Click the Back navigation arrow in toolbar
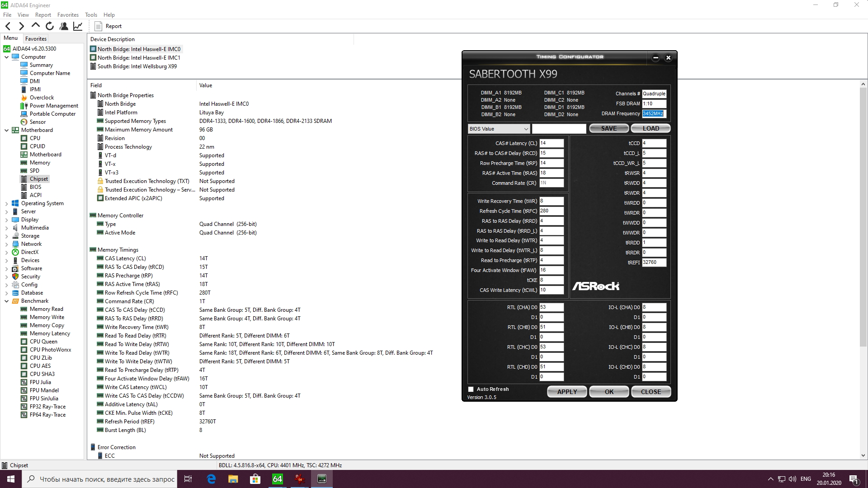The image size is (868, 488). point(8,26)
